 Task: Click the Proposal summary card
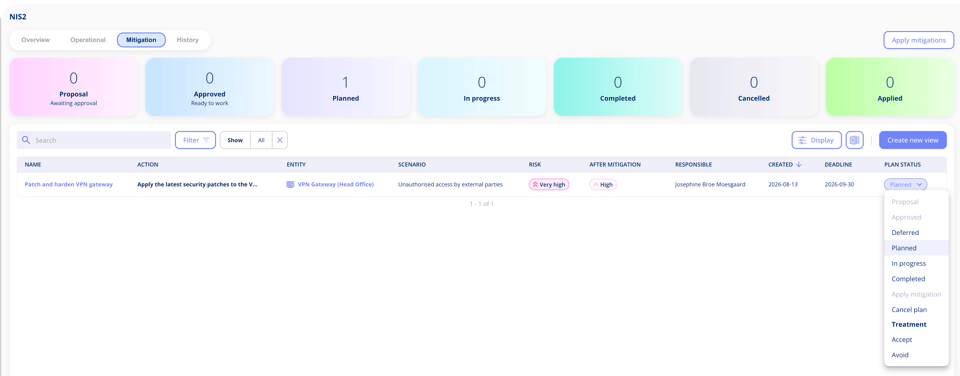click(x=73, y=87)
